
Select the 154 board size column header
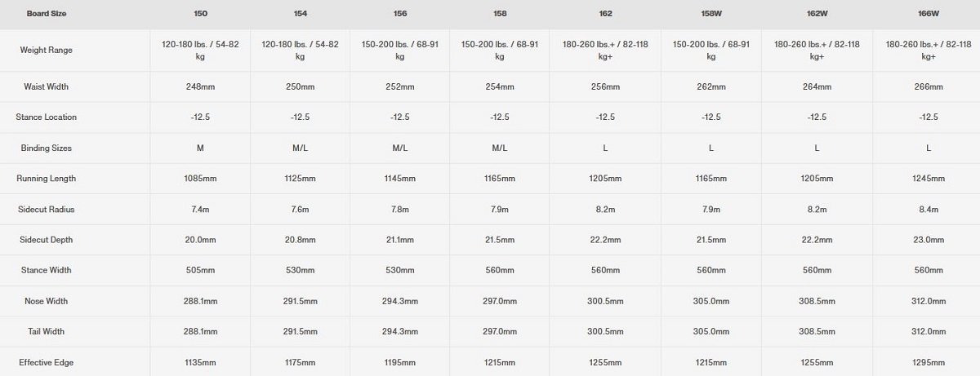point(300,14)
